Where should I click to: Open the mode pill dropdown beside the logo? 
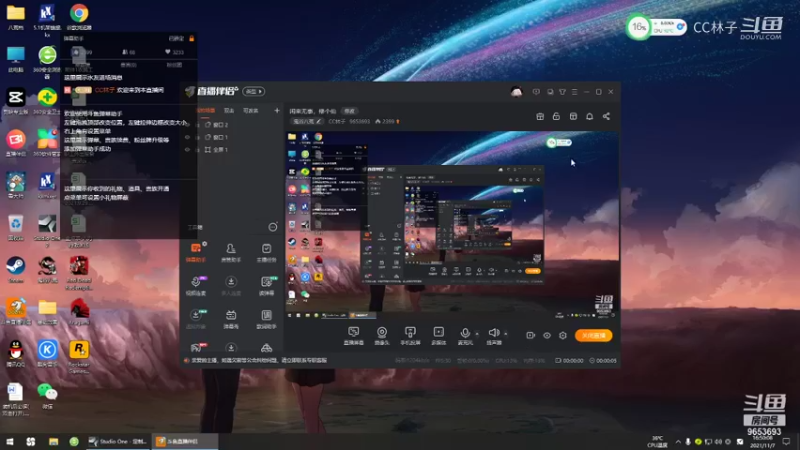point(254,91)
